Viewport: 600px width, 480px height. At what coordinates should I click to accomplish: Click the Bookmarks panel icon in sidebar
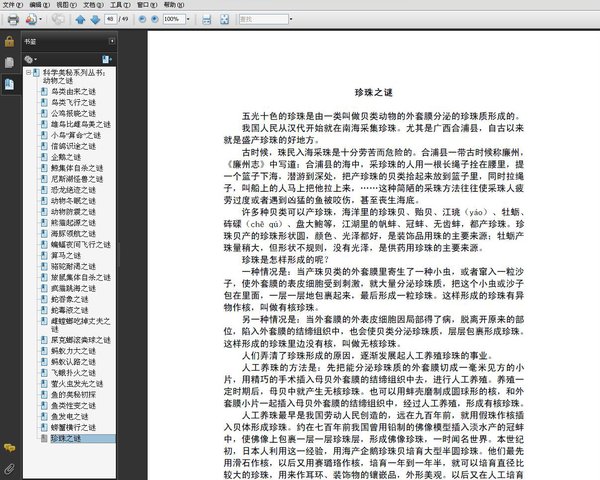coord(9,84)
